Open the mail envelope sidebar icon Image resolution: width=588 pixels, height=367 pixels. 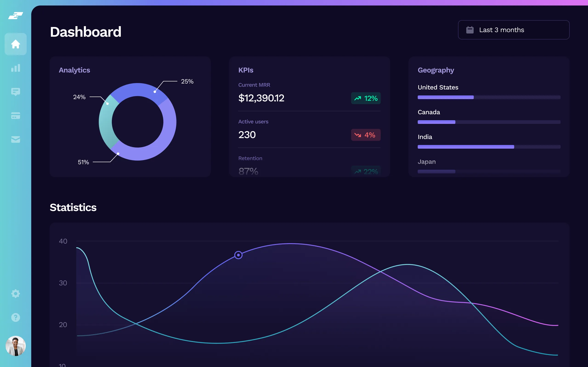click(16, 139)
